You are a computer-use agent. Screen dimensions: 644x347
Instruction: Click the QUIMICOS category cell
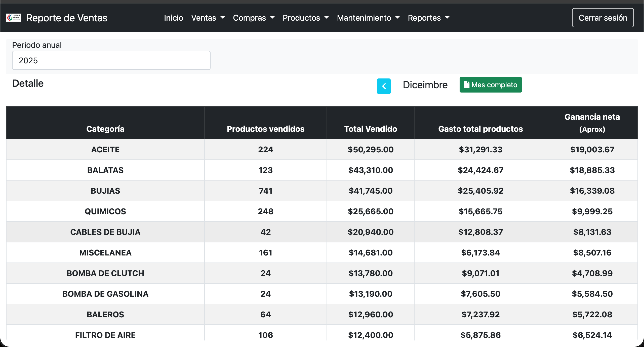click(105, 211)
